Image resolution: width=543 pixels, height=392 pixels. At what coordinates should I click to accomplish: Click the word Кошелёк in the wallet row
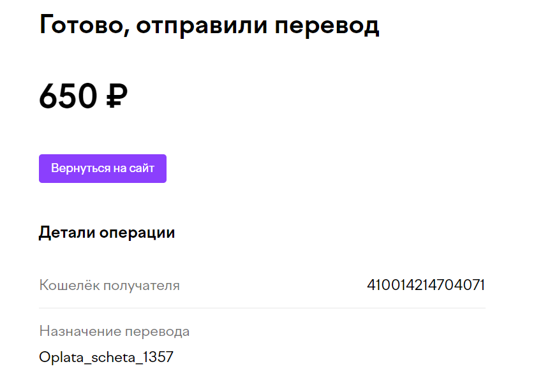70,285
